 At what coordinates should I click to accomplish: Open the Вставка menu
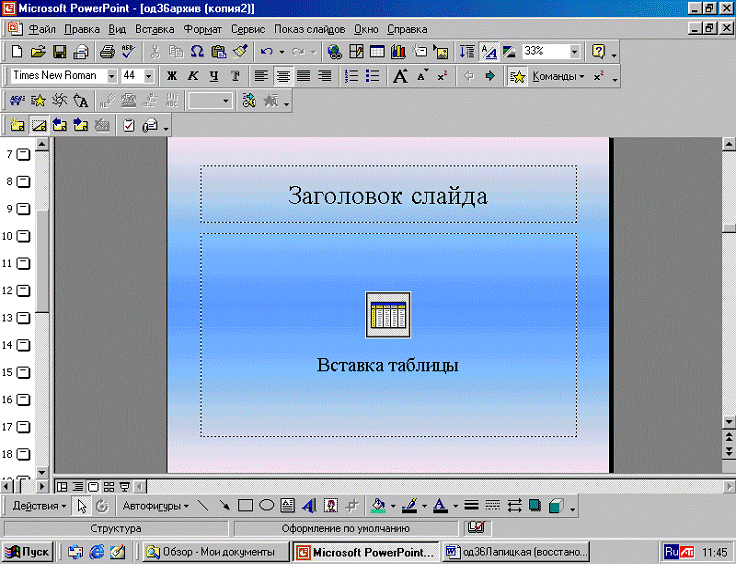coord(154,29)
